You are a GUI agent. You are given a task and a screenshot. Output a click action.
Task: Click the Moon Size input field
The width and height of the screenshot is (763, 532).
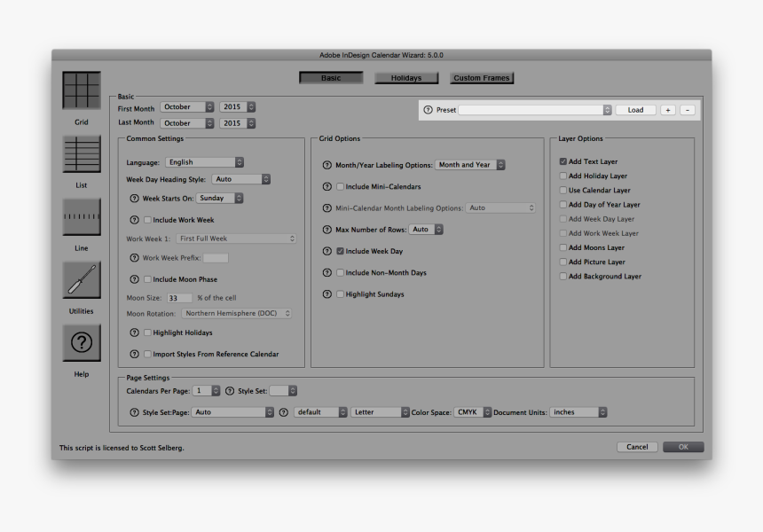coord(179,298)
